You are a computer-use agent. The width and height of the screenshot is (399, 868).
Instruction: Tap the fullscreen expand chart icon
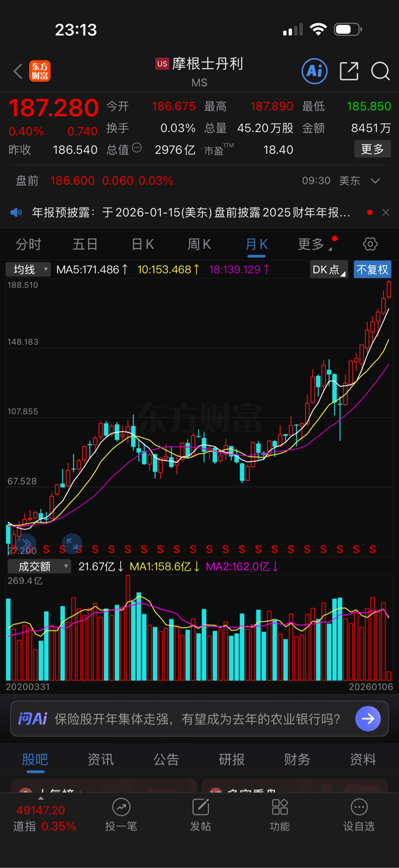click(72, 544)
